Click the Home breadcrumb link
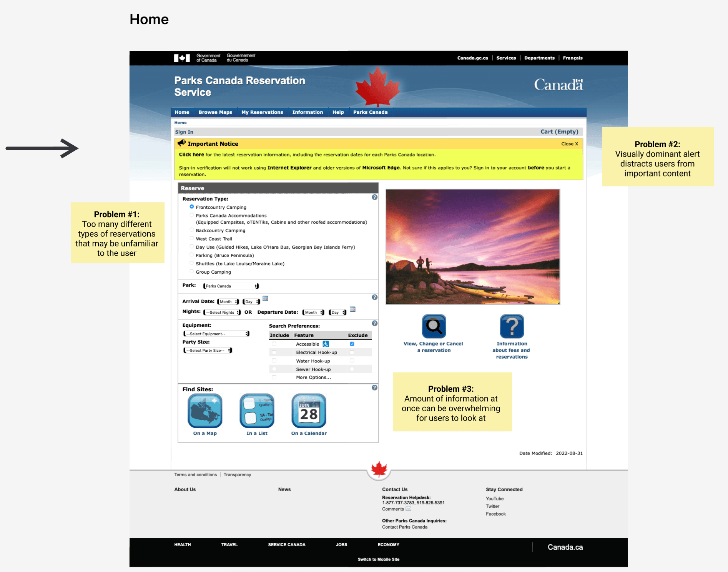 180,123
